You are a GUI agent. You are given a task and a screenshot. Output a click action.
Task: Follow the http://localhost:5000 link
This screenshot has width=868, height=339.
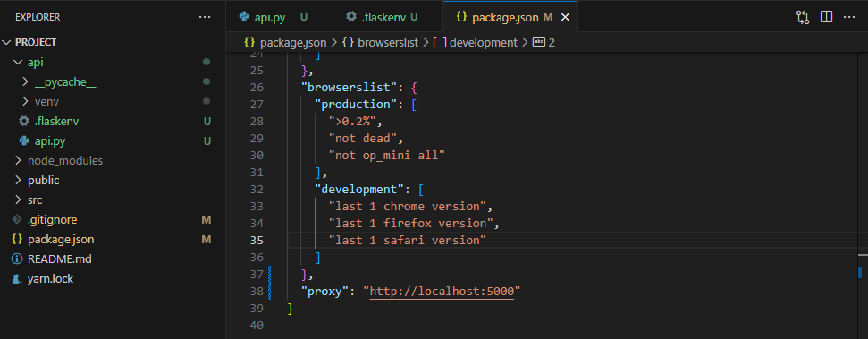(442, 292)
